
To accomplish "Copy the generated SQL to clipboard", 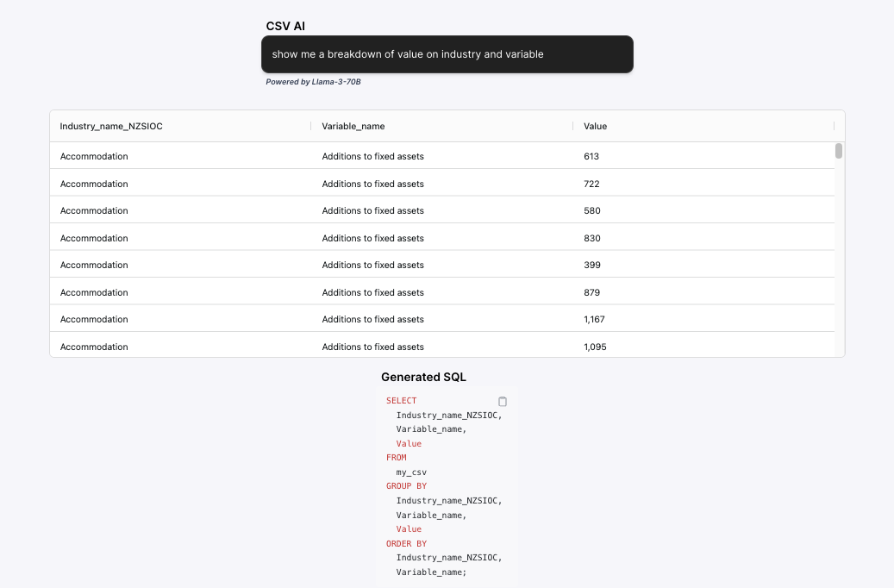I will (503, 402).
